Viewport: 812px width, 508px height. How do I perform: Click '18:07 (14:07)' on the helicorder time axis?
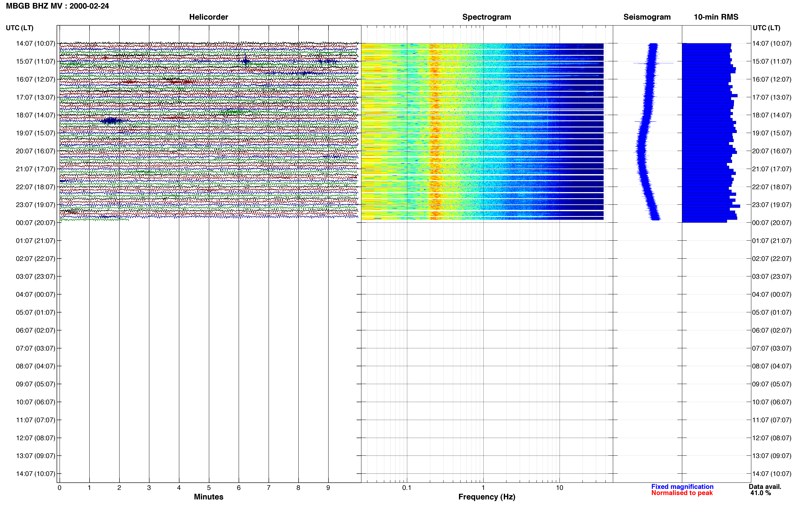click(36, 115)
